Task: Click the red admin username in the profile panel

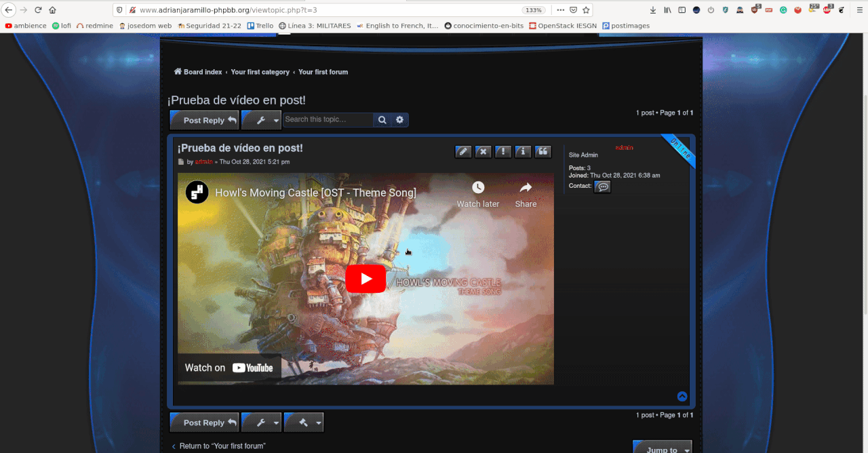Action: point(624,147)
